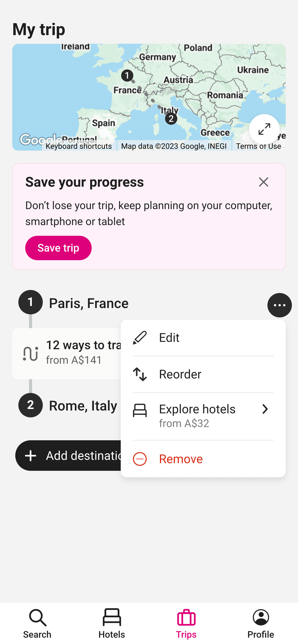Screen dimensions: 298x644
Task: Go to the Search tab
Action: click(37, 624)
